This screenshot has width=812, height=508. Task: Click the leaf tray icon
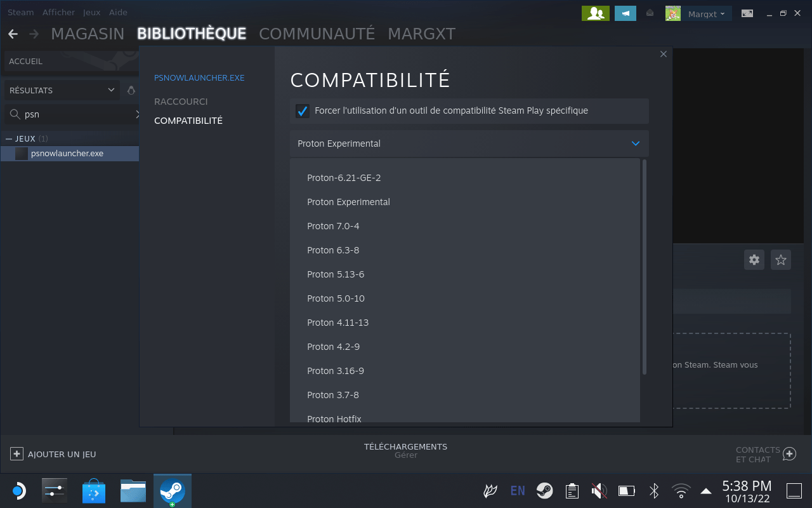coord(490,491)
